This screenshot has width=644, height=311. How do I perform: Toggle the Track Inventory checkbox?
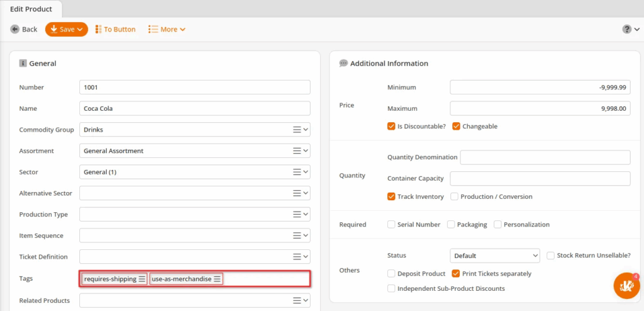click(391, 196)
